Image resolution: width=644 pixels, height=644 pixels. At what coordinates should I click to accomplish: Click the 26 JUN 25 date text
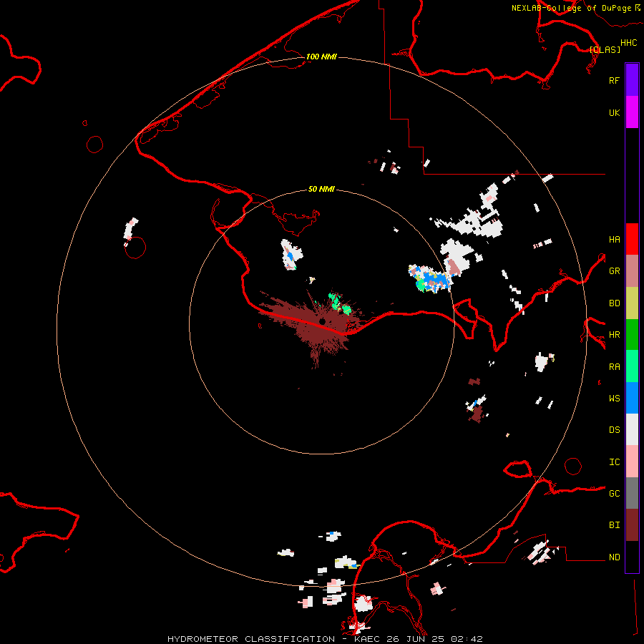point(415,639)
